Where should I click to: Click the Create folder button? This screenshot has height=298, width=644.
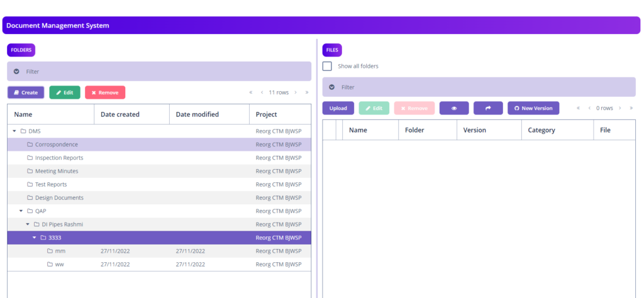tap(26, 92)
